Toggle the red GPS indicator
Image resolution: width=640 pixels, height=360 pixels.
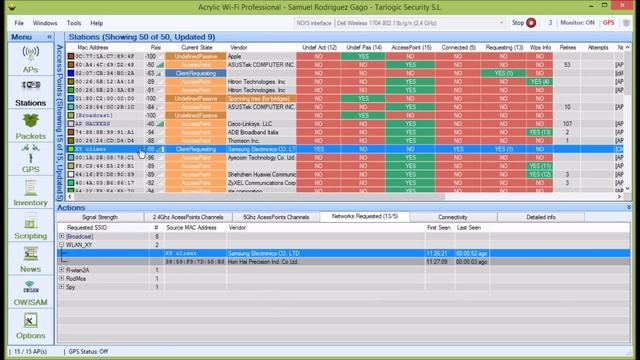click(608, 23)
